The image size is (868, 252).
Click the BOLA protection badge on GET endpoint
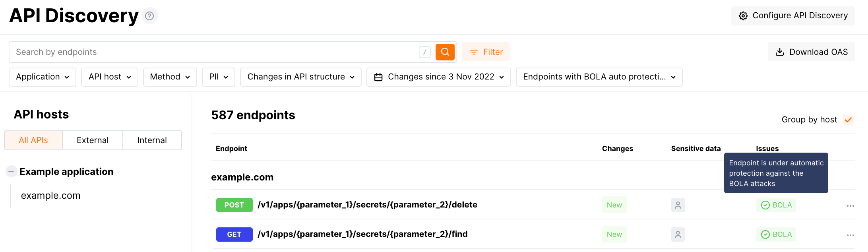[x=776, y=235]
